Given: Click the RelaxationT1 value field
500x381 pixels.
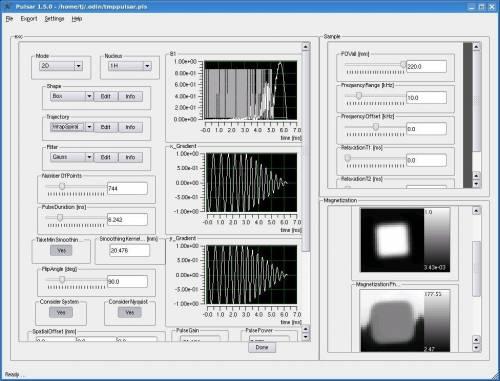Looking at the screenshot, I should (x=426, y=160).
